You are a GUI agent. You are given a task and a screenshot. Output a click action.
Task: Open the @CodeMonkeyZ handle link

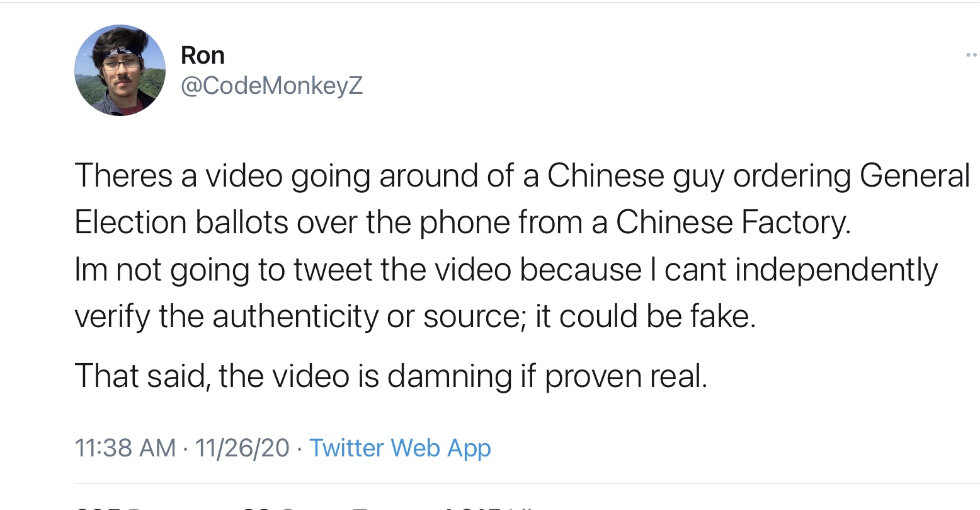[x=272, y=86]
